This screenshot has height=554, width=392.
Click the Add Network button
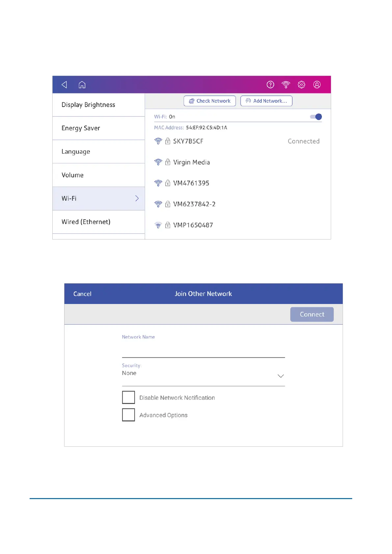point(266,101)
